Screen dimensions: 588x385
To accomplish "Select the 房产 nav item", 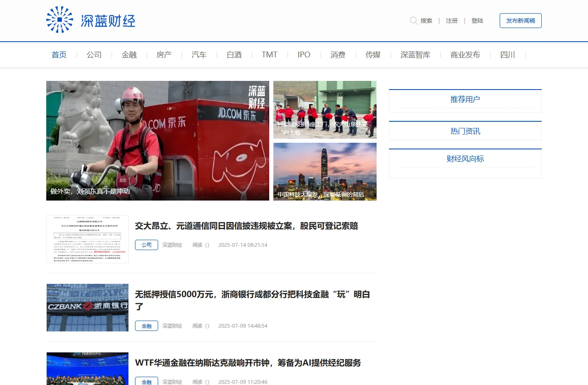I will [164, 55].
